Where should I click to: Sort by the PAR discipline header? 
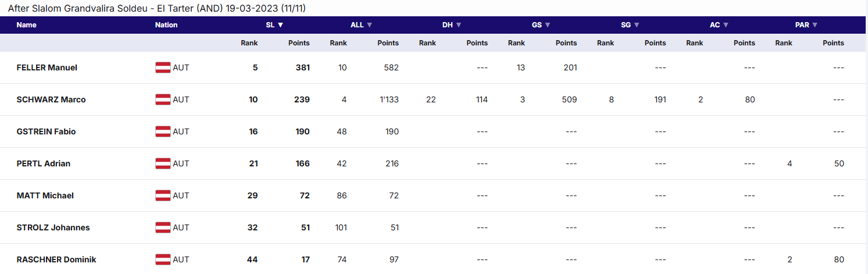pos(806,25)
